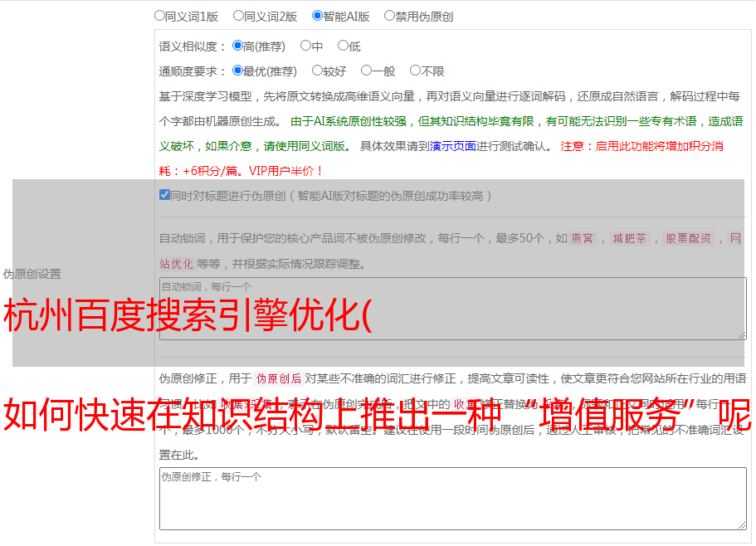Click into the 伪原创修正 textarea
The image size is (756, 546).
453,499
